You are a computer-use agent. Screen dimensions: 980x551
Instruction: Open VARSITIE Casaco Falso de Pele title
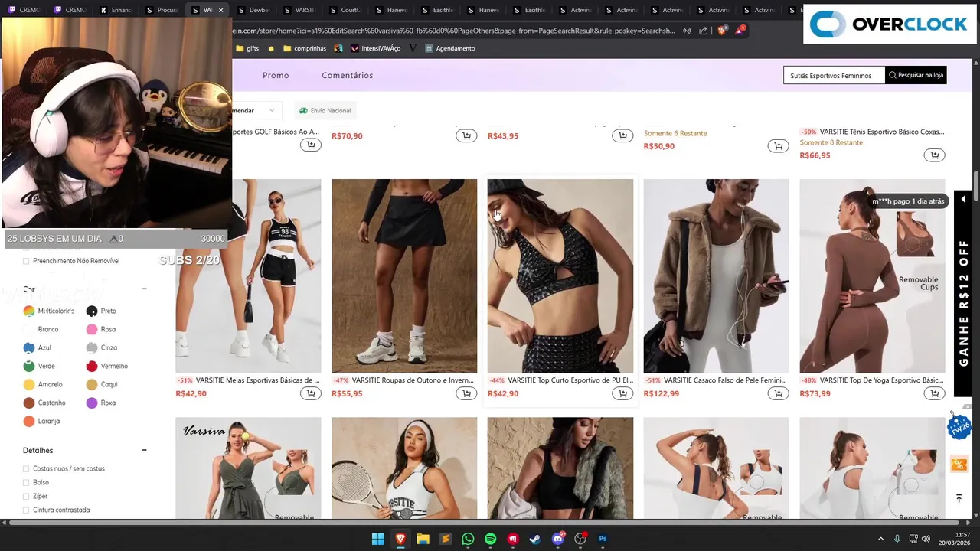[x=725, y=380]
